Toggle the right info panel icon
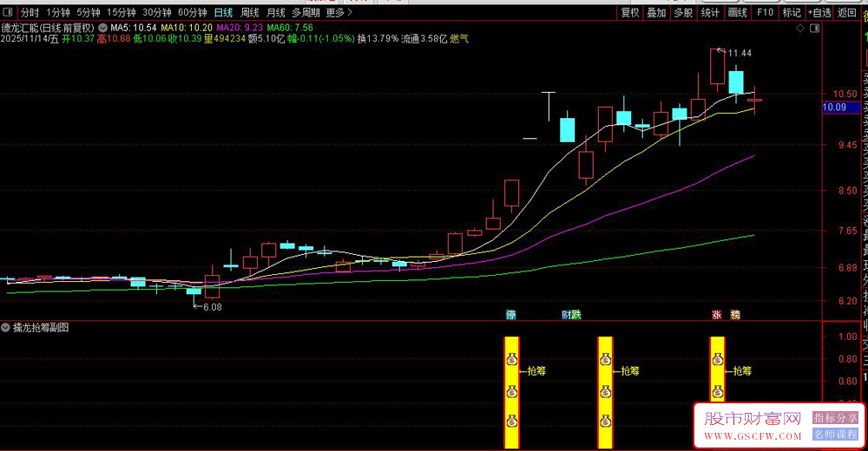This screenshot has width=868, height=451. point(815,29)
